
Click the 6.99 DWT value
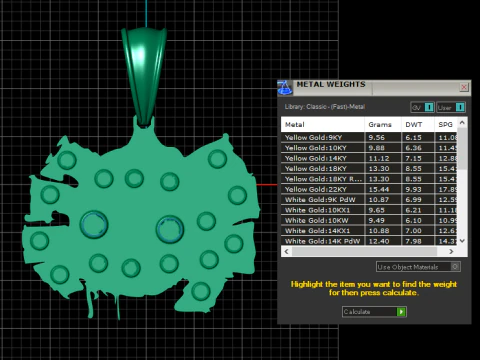tap(413, 199)
